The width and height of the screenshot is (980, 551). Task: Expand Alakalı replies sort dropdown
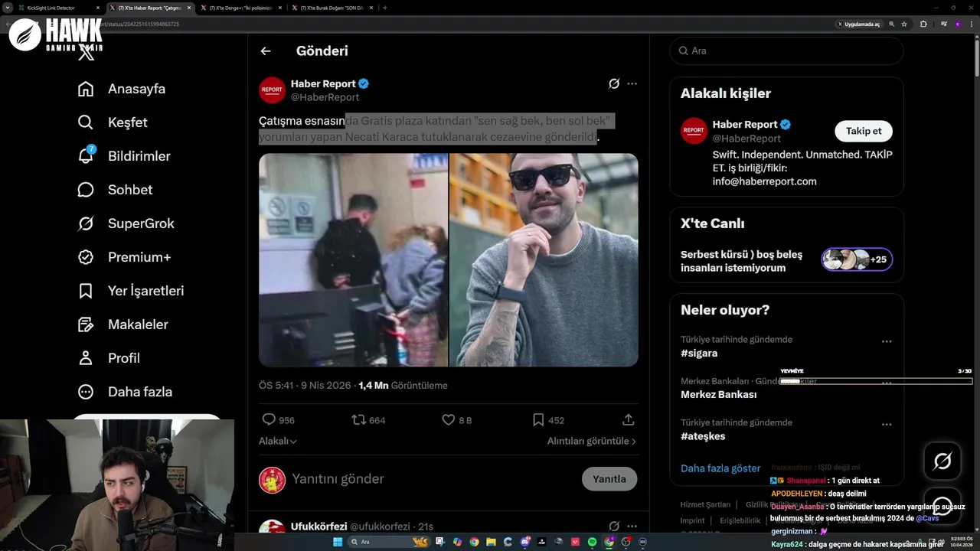278,442
